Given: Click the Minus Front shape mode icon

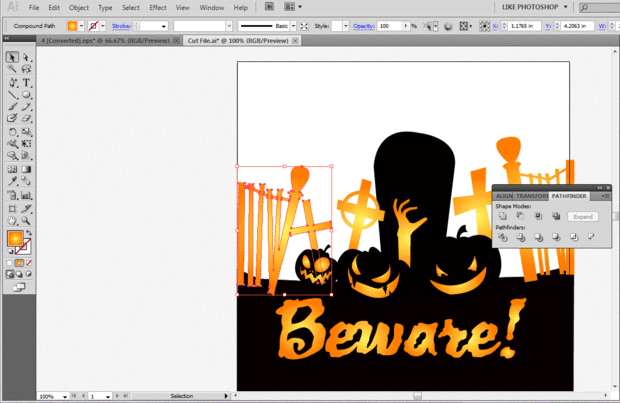Looking at the screenshot, I should coord(520,216).
